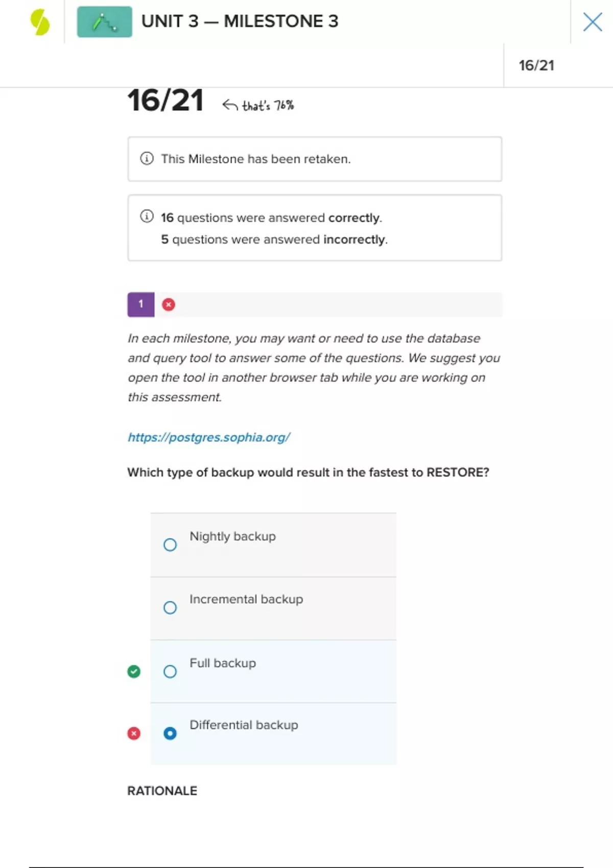Open the postgres.sophia.org link
This screenshot has width=613, height=868.
point(209,437)
